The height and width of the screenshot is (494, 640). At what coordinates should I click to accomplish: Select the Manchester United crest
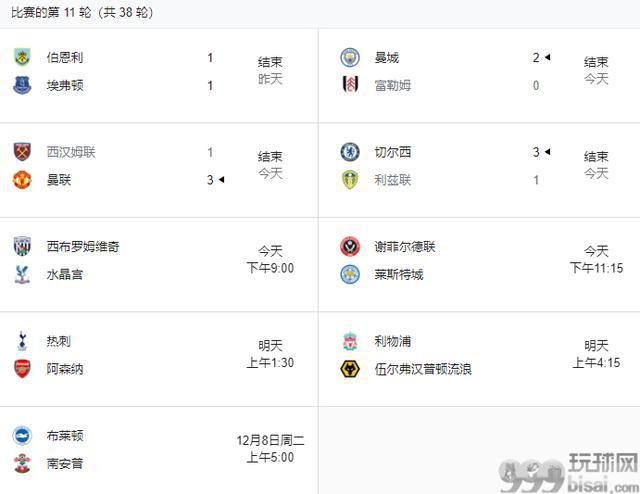[x=22, y=180]
